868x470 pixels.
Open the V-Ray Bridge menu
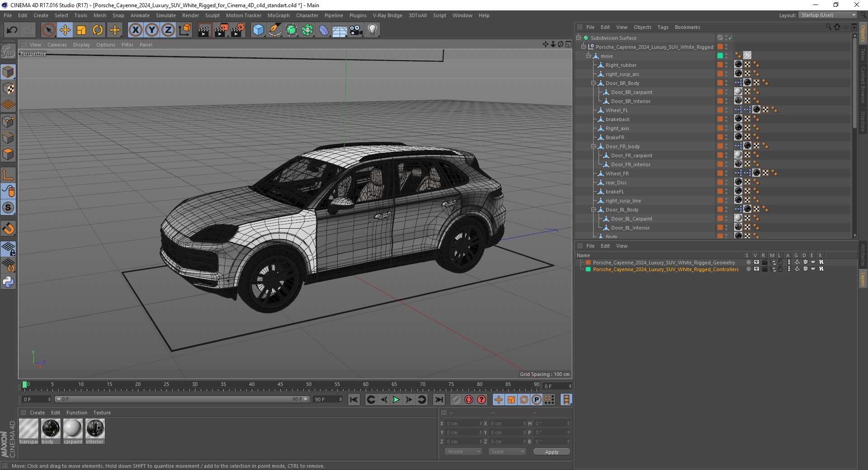pyautogui.click(x=387, y=15)
